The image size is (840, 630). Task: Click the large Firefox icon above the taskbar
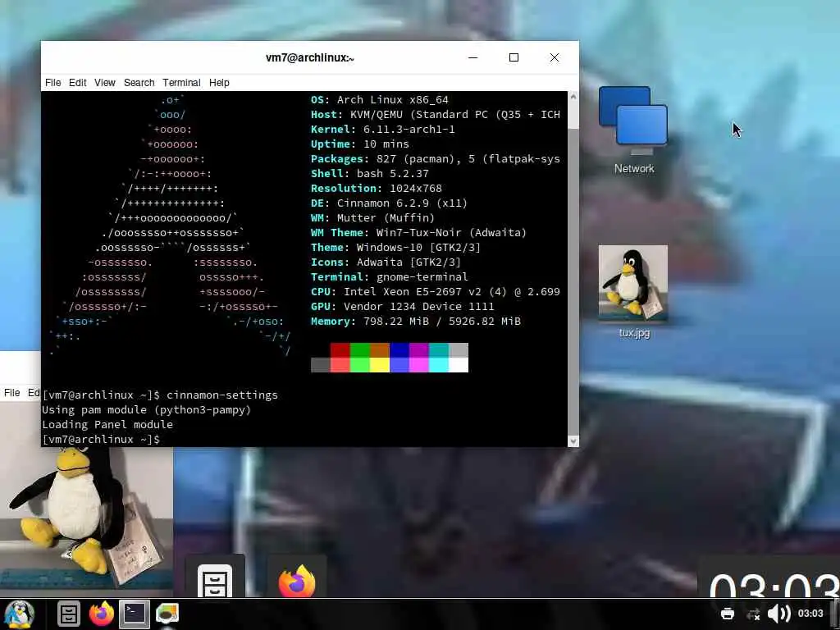pyautogui.click(x=297, y=580)
